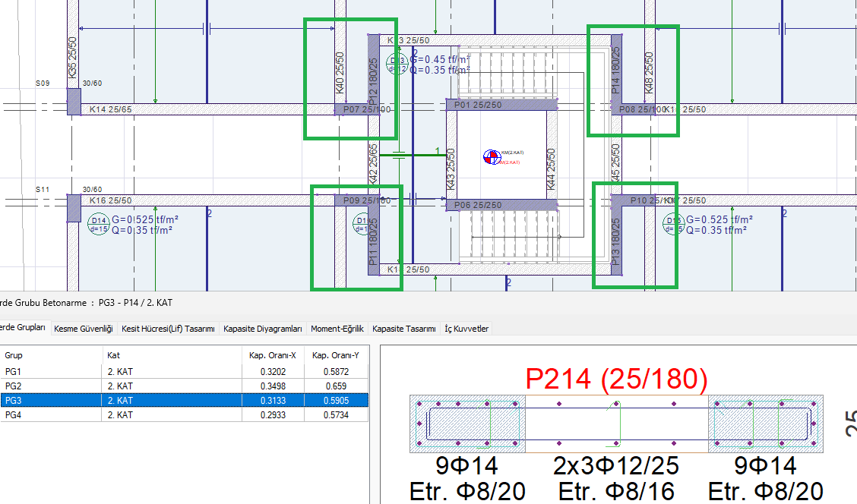
Task: Select the slab marker right of wall P13
Action: 672,224
